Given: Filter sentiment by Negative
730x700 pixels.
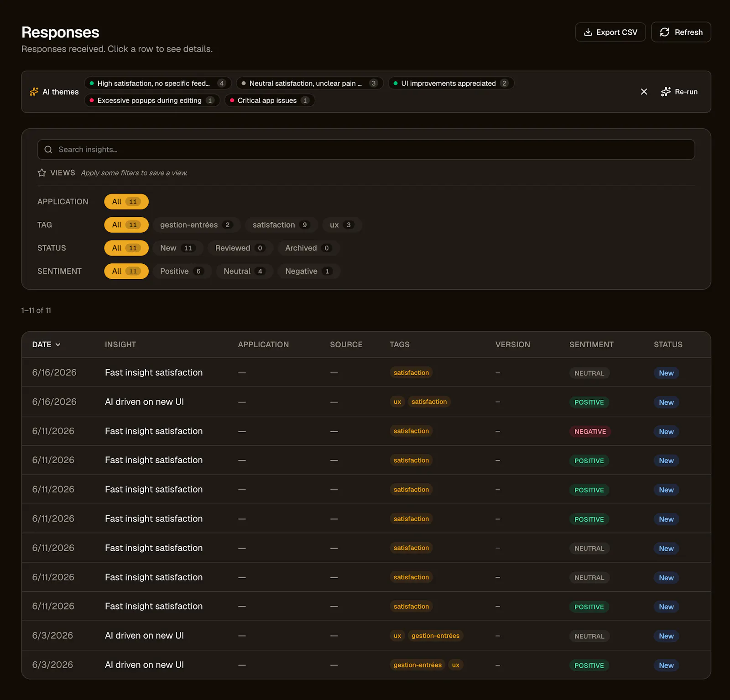Looking at the screenshot, I should [x=308, y=271].
